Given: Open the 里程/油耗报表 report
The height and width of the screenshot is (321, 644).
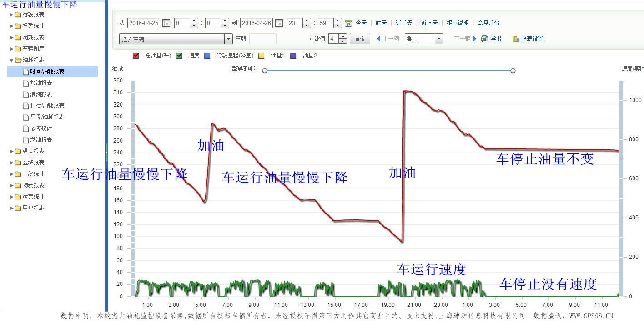Looking at the screenshot, I should (x=47, y=117).
